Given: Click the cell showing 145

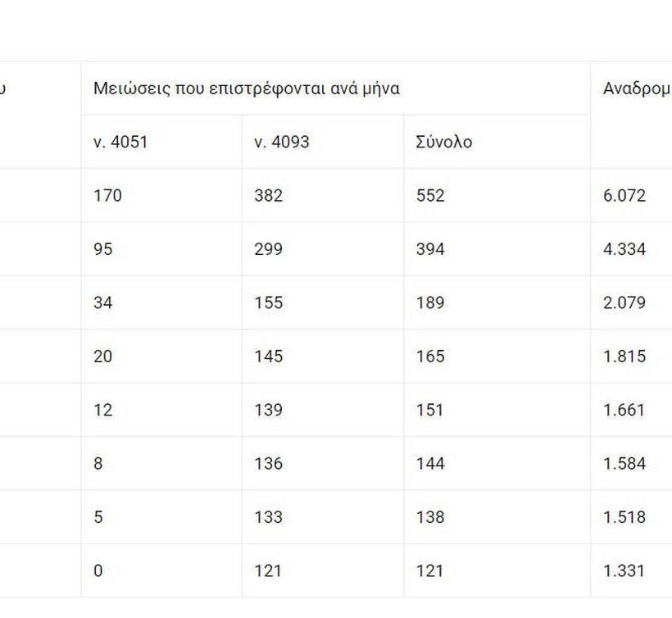Looking at the screenshot, I should pos(268,356).
